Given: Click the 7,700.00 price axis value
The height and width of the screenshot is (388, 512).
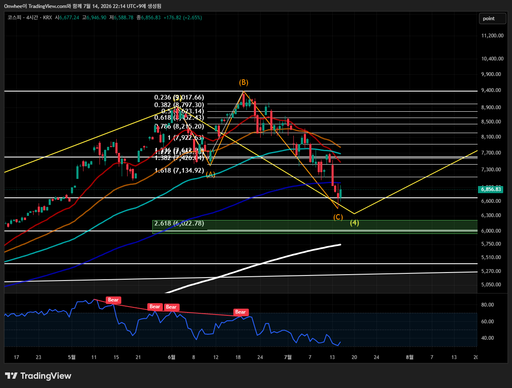Looking at the screenshot, I should [491, 153].
